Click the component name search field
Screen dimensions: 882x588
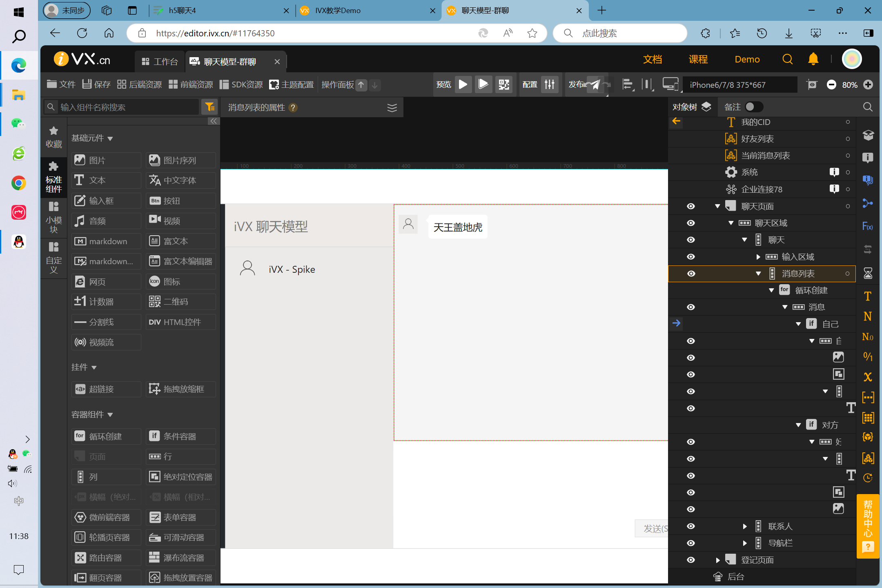[121, 107]
